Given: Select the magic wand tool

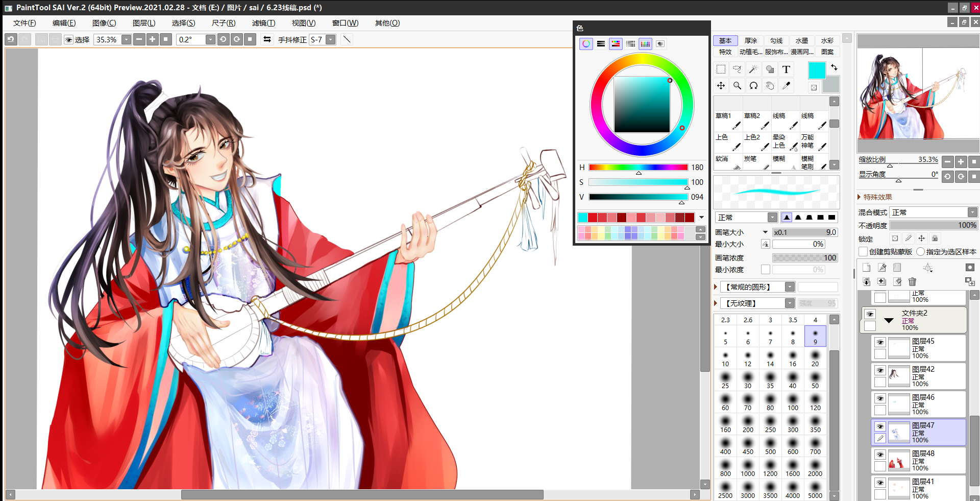Looking at the screenshot, I should click(753, 69).
